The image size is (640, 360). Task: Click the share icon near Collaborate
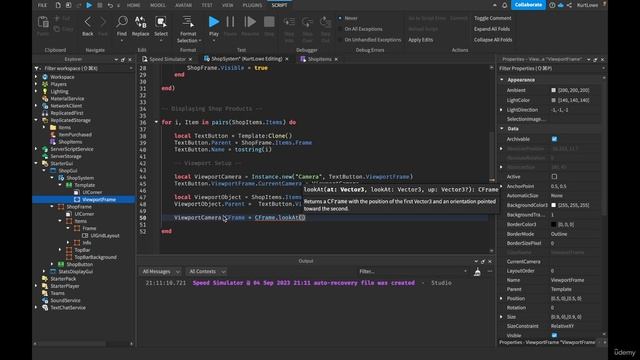pyautogui.click(x=569, y=5)
